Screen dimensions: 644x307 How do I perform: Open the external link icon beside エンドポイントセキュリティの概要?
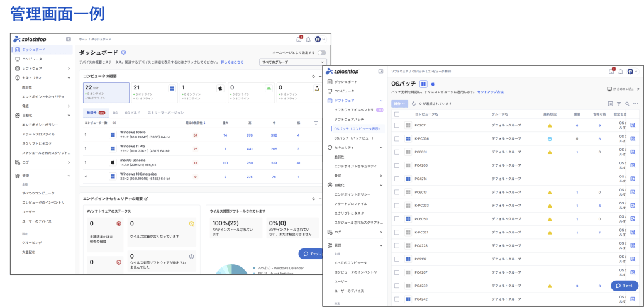click(x=146, y=199)
